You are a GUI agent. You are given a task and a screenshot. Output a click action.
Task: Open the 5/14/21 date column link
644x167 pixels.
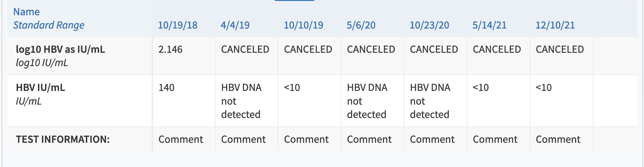pyautogui.click(x=490, y=25)
